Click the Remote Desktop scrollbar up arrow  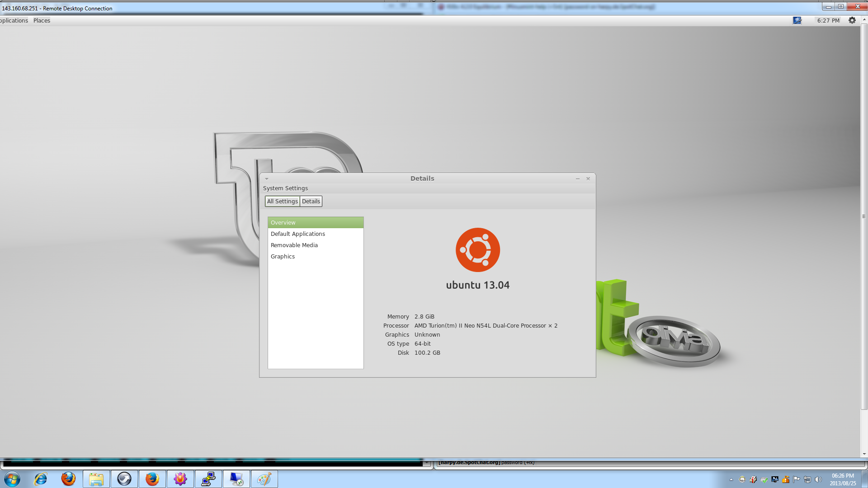864,20
